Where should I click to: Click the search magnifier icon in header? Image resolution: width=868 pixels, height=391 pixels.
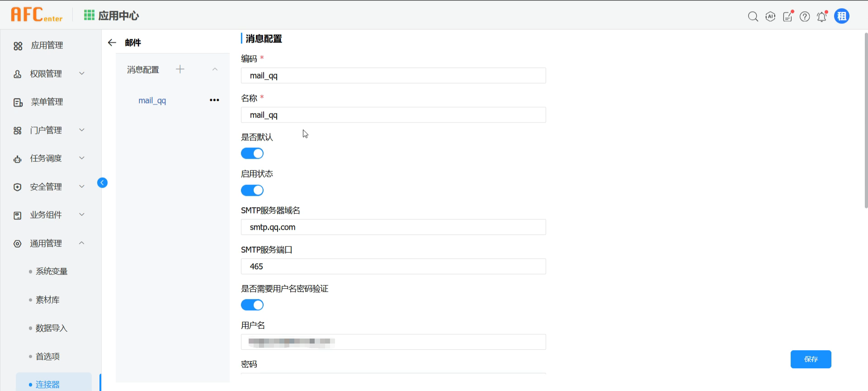(753, 17)
